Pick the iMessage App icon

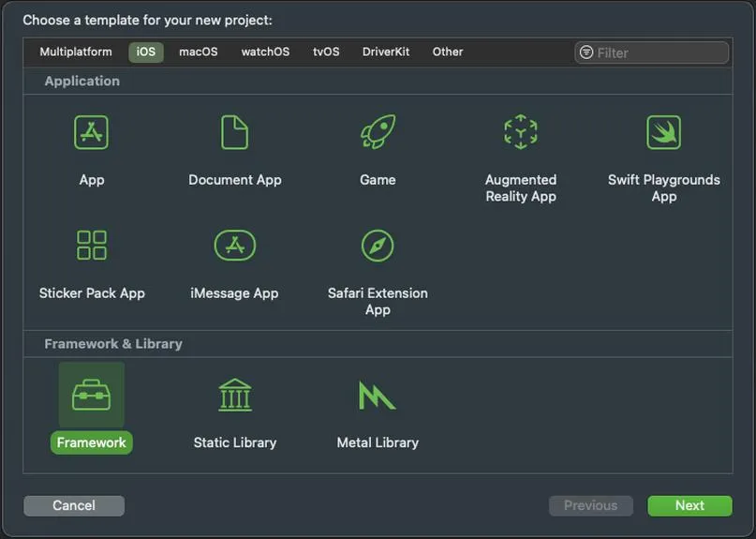[235, 246]
